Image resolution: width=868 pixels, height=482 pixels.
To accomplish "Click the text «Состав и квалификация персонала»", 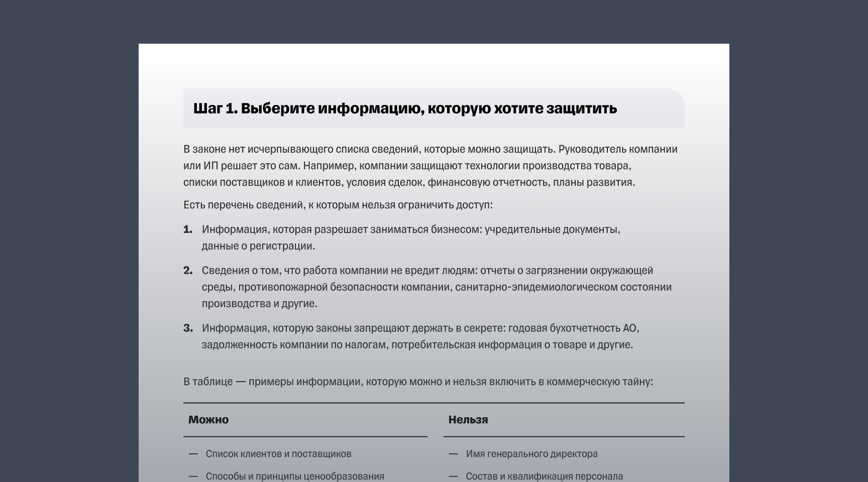I will (545, 475).
